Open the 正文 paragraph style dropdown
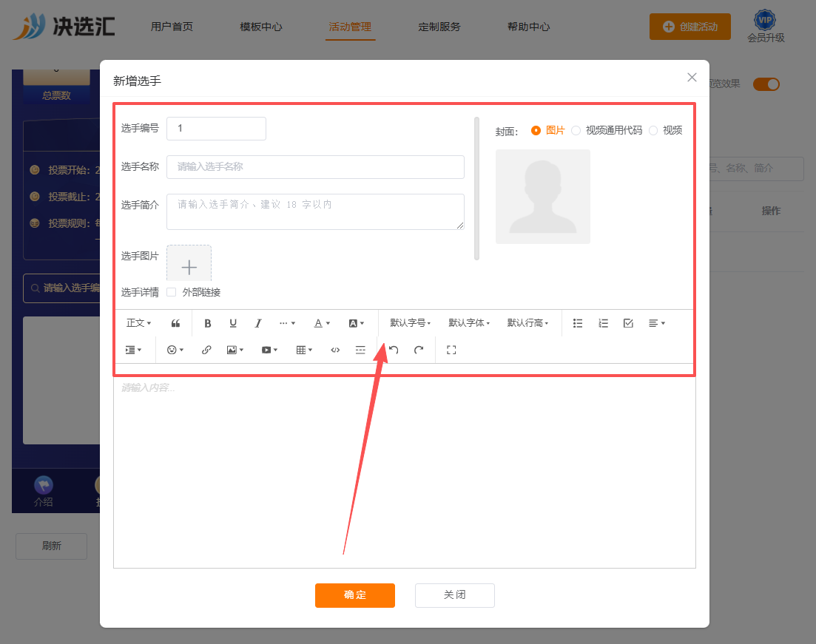Screen dimensions: 816x644 point(138,323)
